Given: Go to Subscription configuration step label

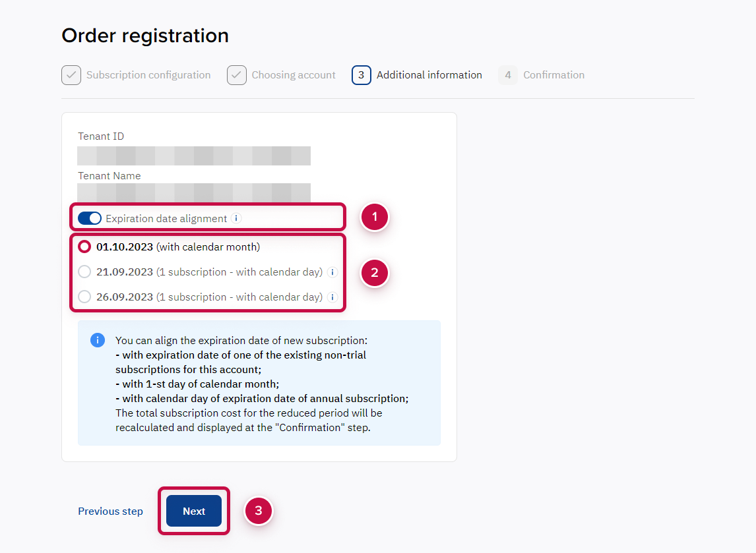Looking at the screenshot, I should 148,75.
